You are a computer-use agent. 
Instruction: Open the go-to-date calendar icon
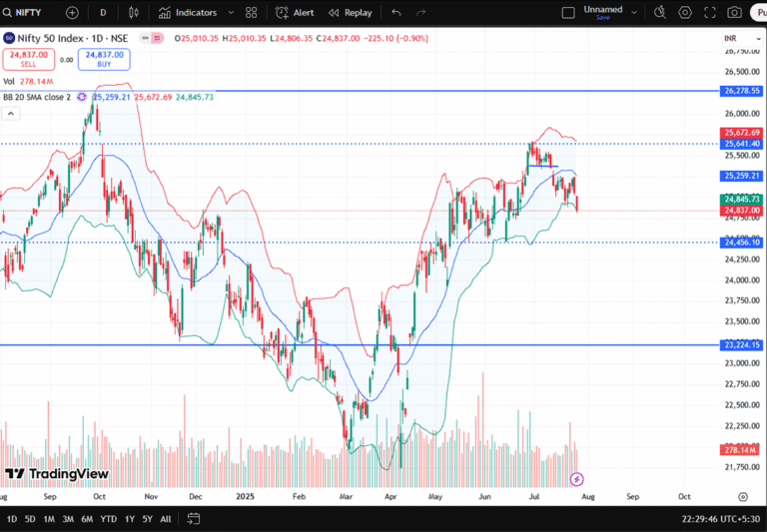click(x=193, y=519)
